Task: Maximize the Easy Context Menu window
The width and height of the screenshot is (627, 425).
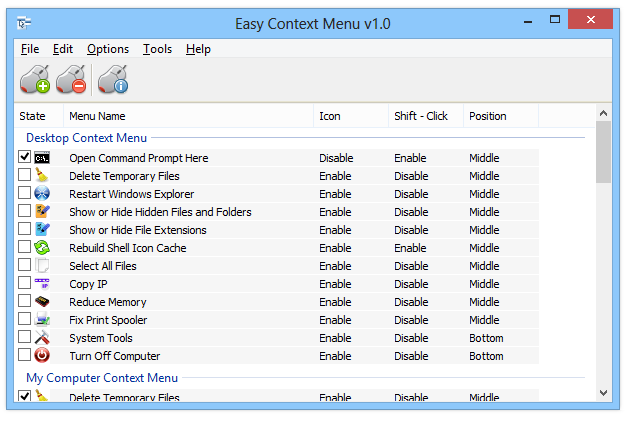Action: (x=555, y=19)
